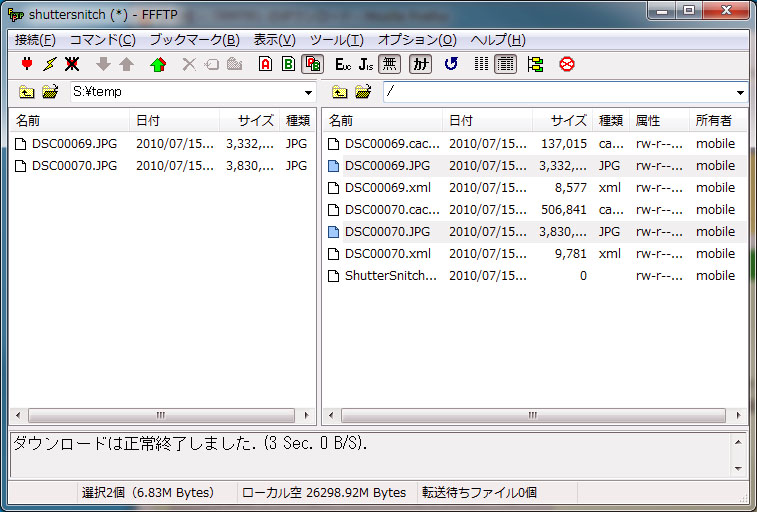Click the gray up-arrow Upload icon
757x512 pixels.
click(126, 64)
